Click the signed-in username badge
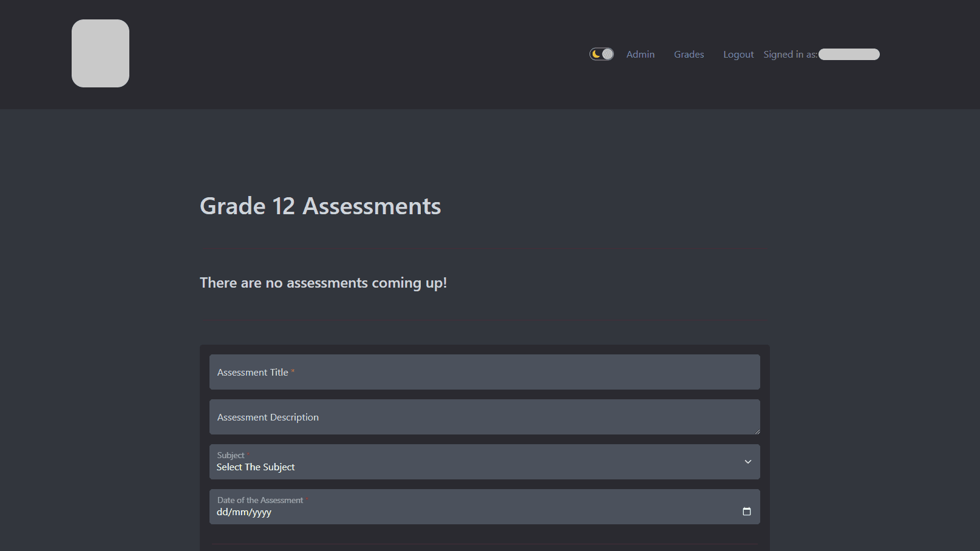The image size is (980, 551). click(848, 54)
